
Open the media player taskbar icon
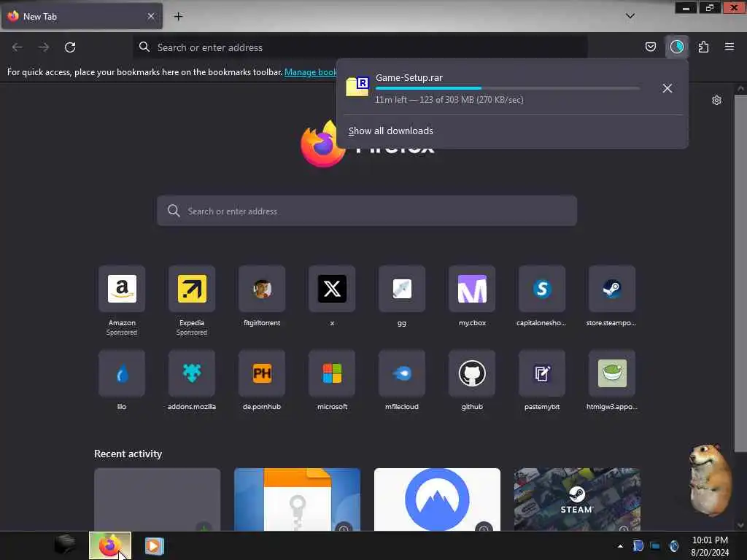coord(155,545)
